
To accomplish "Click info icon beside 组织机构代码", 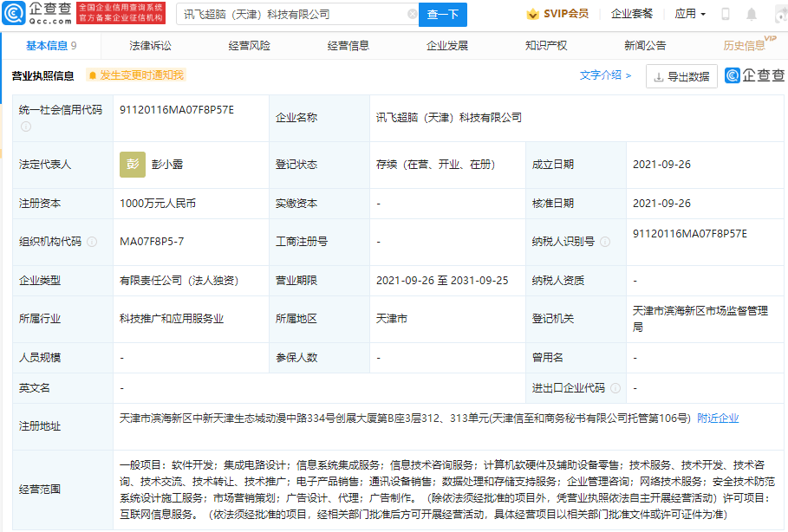I will point(92,242).
